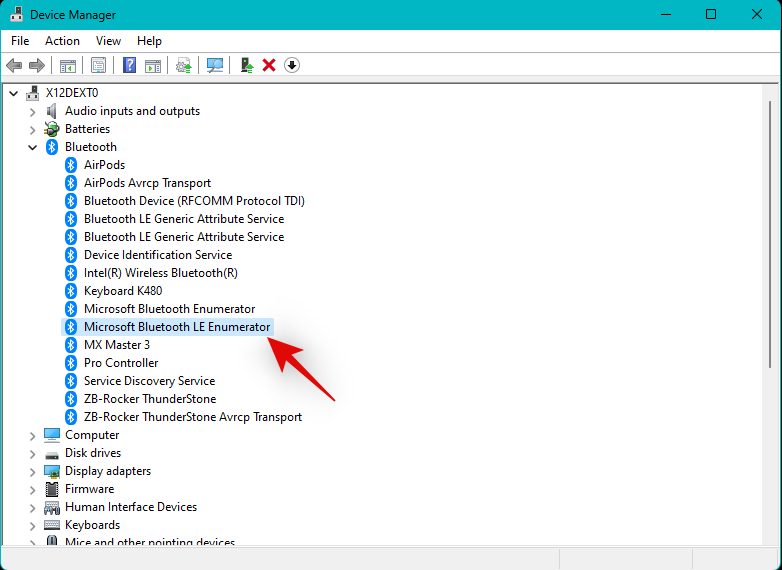Image resolution: width=782 pixels, height=570 pixels.
Task: Click the Bluetooth icon beside Keyboard K480
Action: (x=71, y=291)
